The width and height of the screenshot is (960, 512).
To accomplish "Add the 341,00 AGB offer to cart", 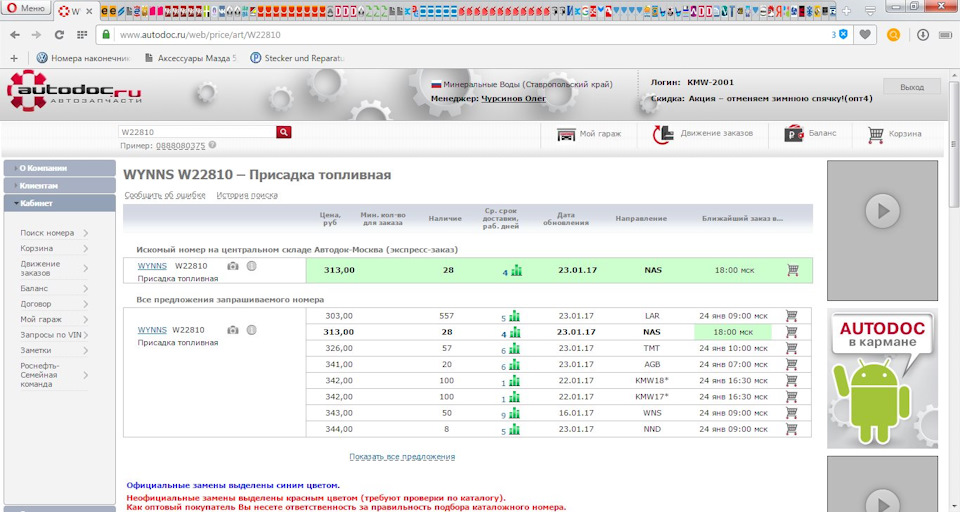I will click(x=792, y=364).
